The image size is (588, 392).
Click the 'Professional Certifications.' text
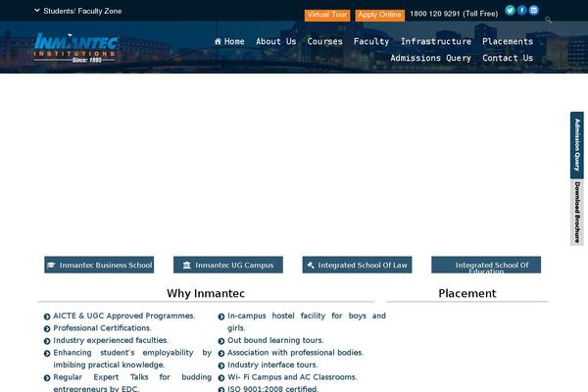click(102, 328)
